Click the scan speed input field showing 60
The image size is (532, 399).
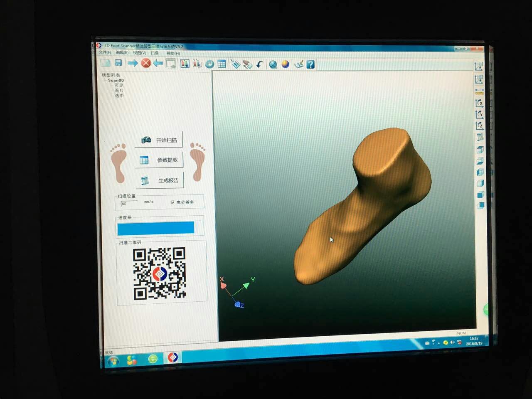(129, 203)
